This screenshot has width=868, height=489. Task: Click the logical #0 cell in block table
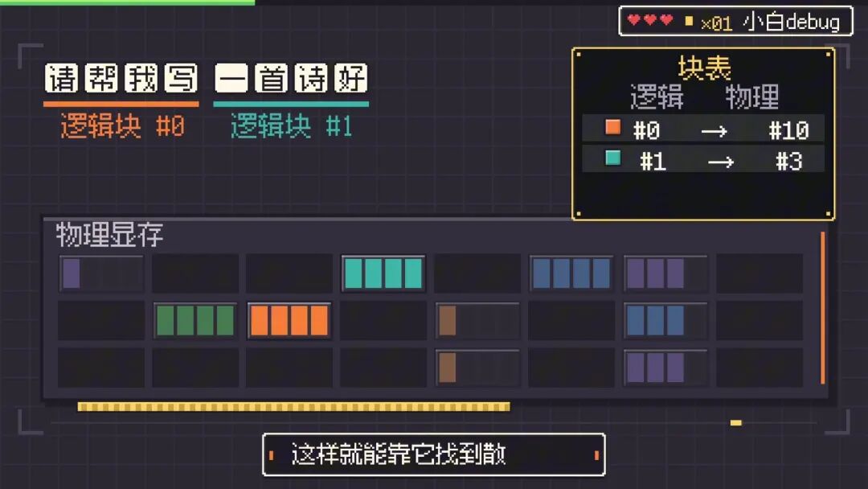pos(646,131)
